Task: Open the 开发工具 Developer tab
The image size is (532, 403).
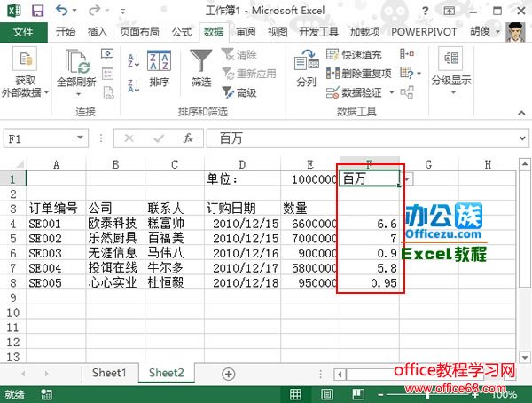Action: pos(318,32)
